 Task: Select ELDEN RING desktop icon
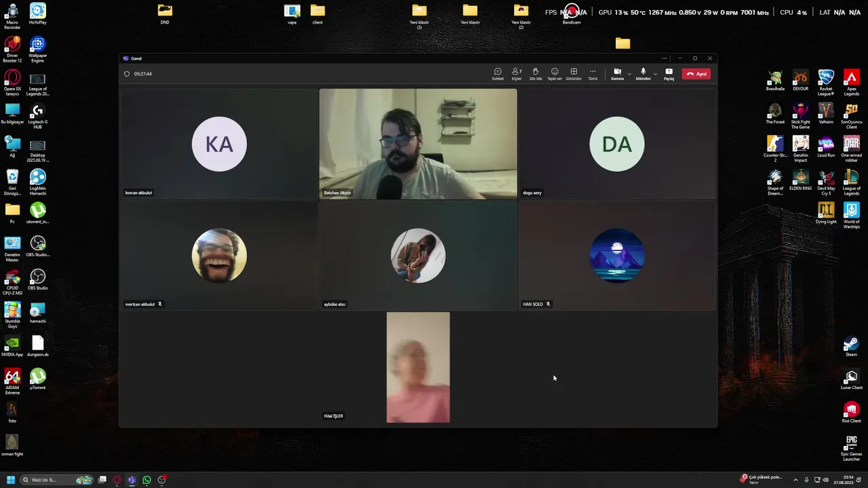(x=800, y=180)
